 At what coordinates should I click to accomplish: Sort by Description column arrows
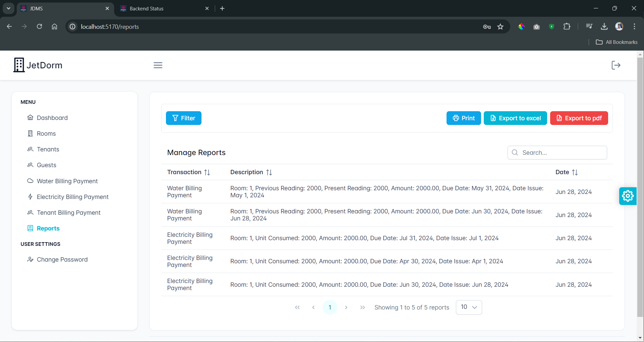click(x=269, y=172)
